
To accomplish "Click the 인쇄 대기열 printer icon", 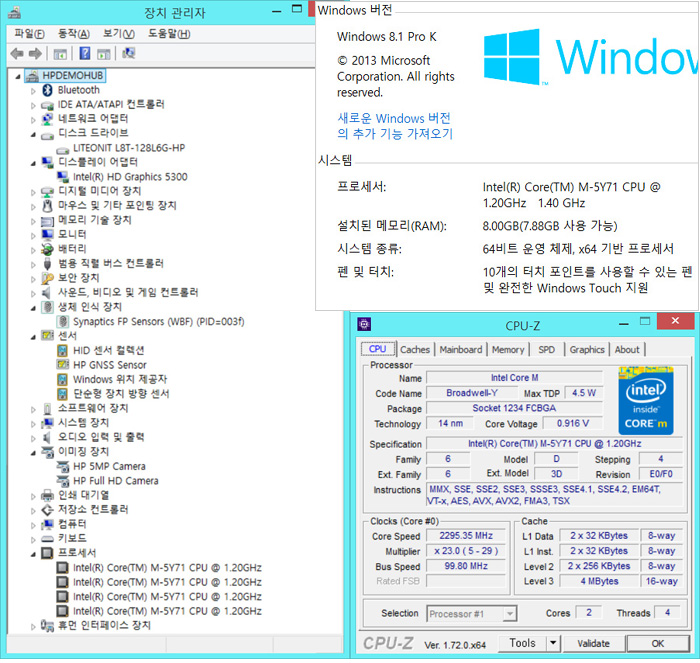I will tap(47, 495).
